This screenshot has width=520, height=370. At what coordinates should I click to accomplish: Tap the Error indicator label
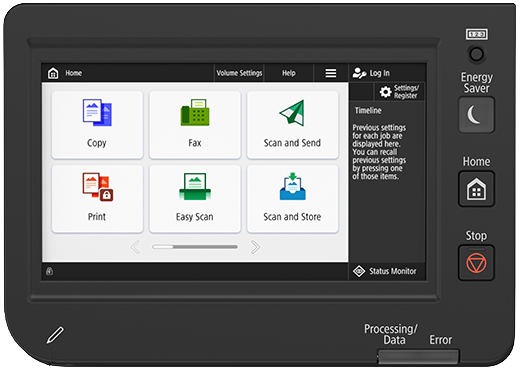(440, 340)
